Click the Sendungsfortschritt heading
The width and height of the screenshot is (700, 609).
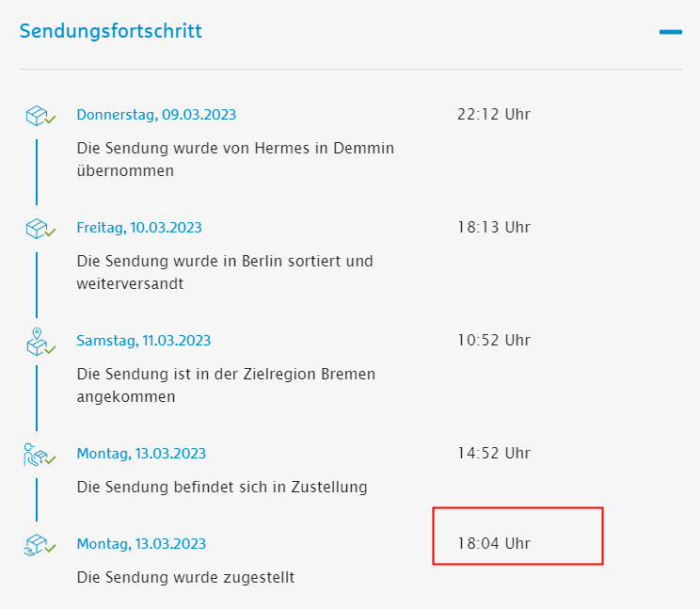click(x=111, y=31)
